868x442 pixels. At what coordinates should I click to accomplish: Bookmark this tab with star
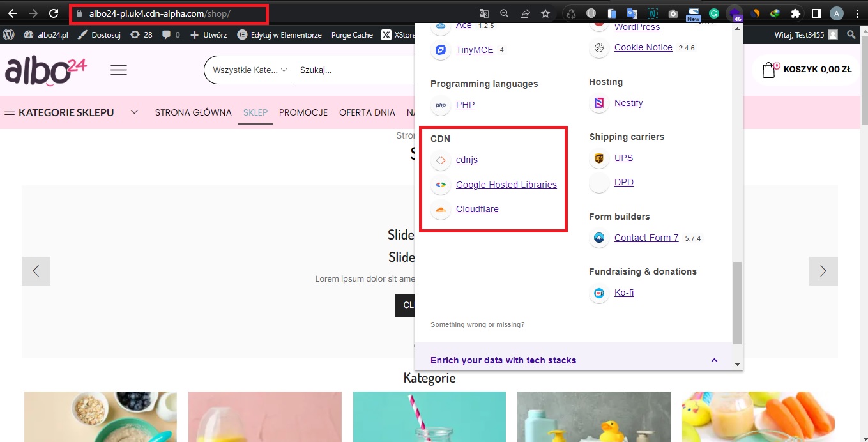545,13
